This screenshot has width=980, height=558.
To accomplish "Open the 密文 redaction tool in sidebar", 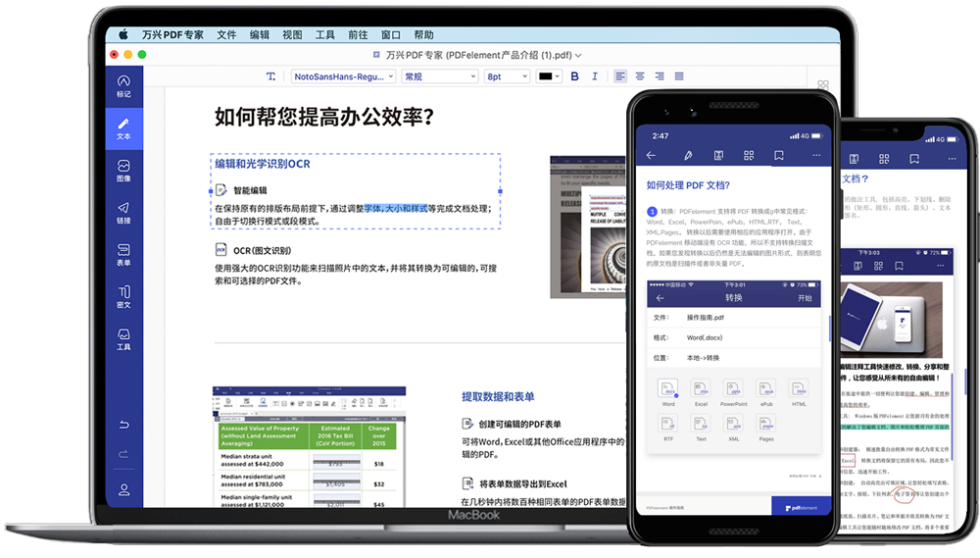I will [123, 296].
